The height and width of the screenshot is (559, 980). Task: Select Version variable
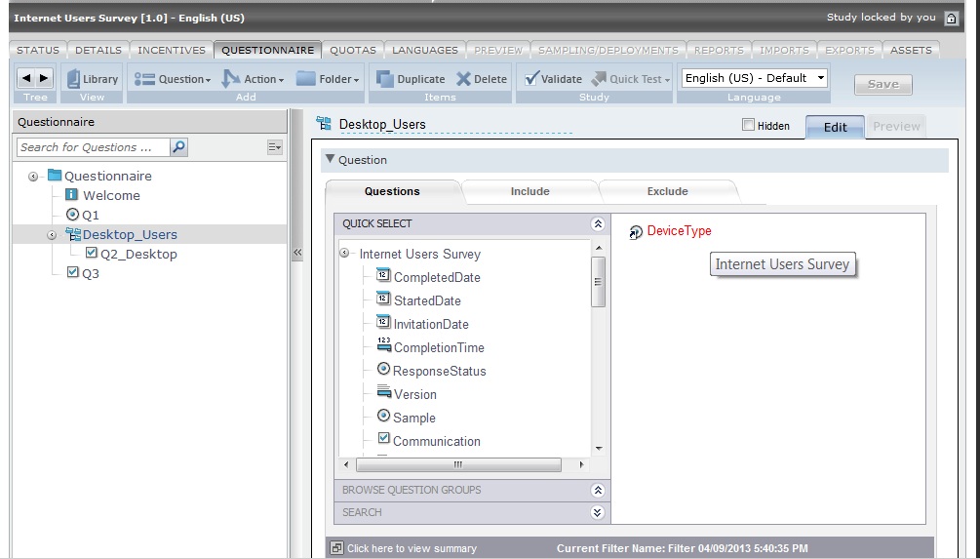click(x=407, y=394)
